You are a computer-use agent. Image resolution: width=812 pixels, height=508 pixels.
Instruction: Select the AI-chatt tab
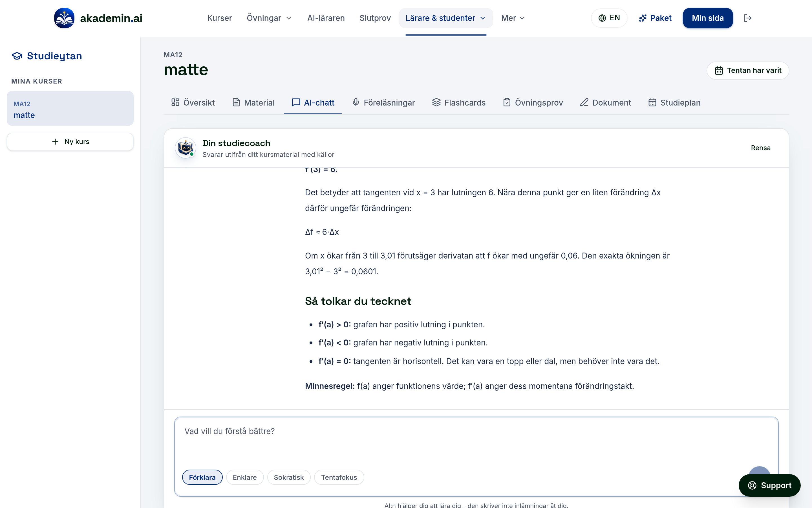point(313,102)
